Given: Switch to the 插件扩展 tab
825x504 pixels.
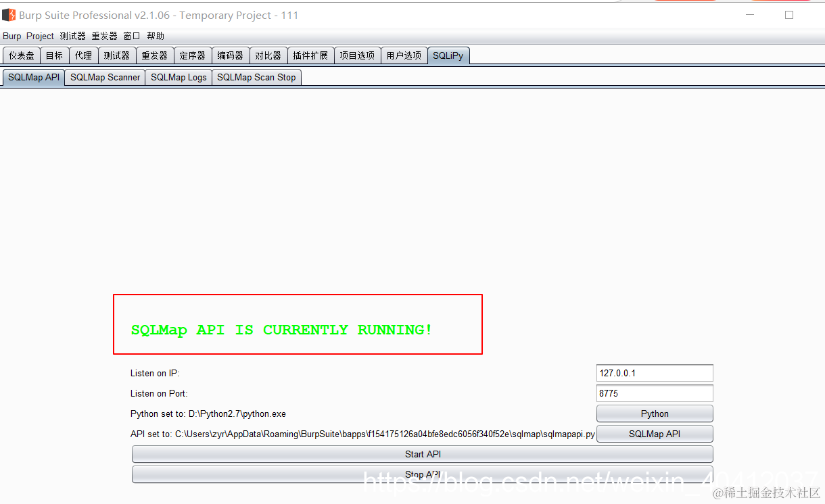Looking at the screenshot, I should click(x=310, y=55).
